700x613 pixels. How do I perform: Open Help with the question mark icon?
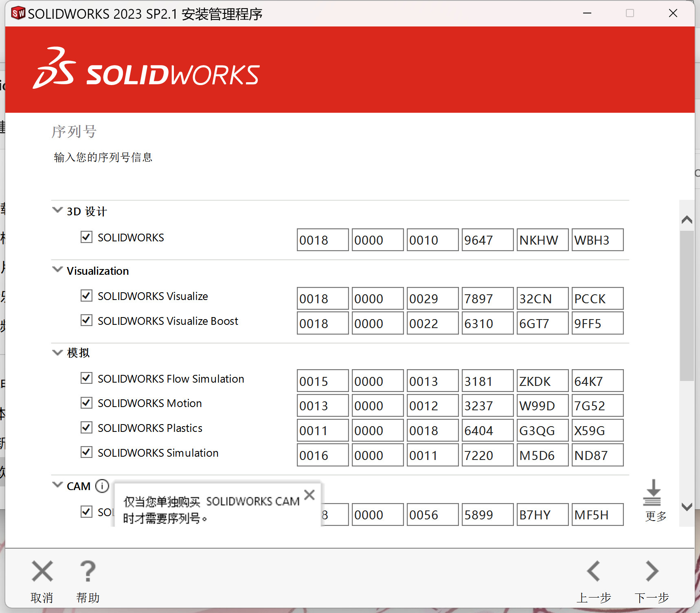click(88, 571)
